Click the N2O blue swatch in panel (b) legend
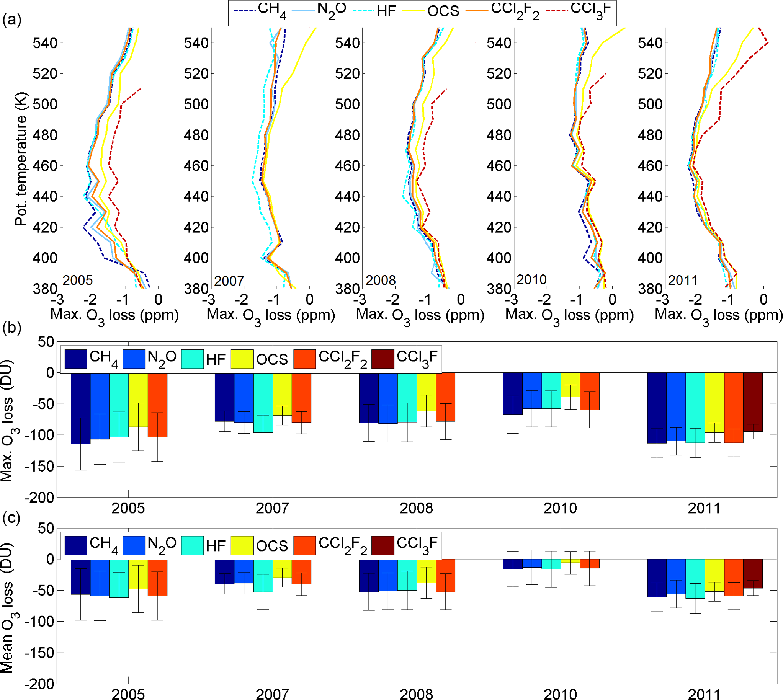 [x=134, y=359]
